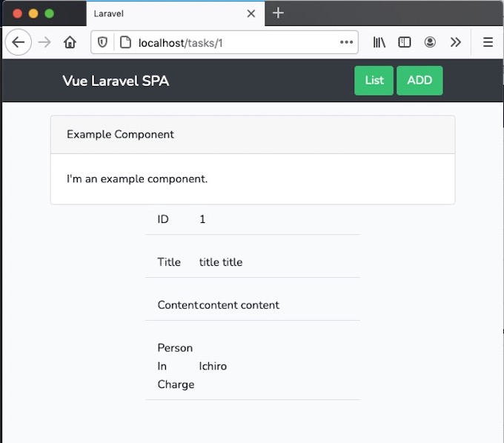This screenshot has height=443, width=504.
Task: Open a new tab with plus button
Action: 278,13
